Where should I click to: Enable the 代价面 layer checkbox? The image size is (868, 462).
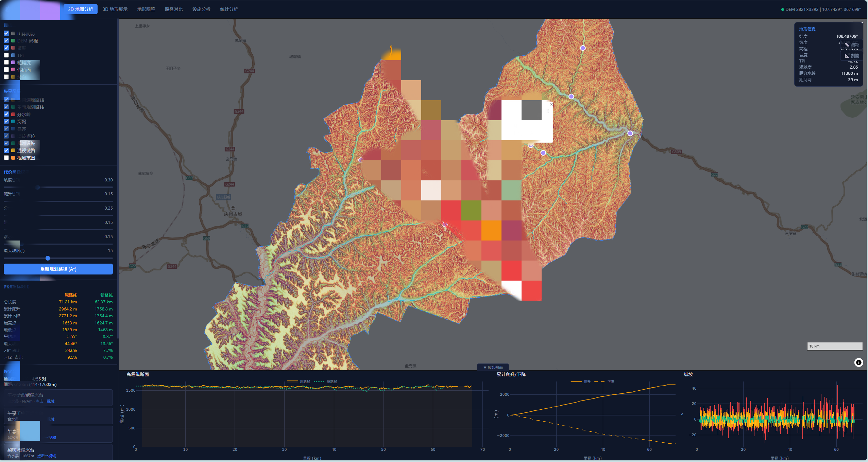(x=6, y=70)
